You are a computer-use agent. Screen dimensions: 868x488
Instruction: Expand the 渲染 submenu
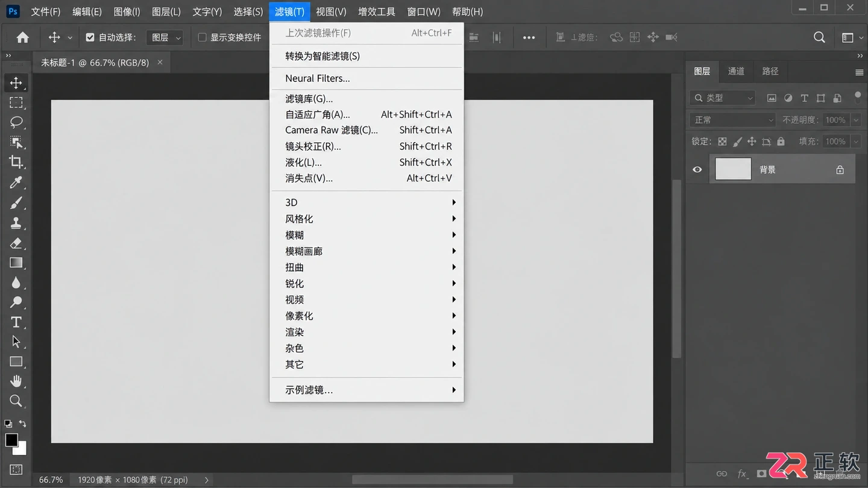(366, 332)
